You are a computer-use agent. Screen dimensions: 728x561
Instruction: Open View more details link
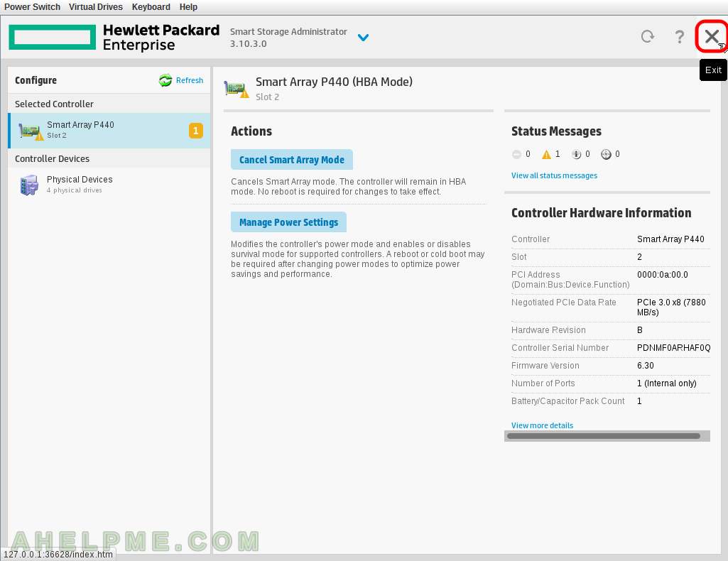point(543,425)
